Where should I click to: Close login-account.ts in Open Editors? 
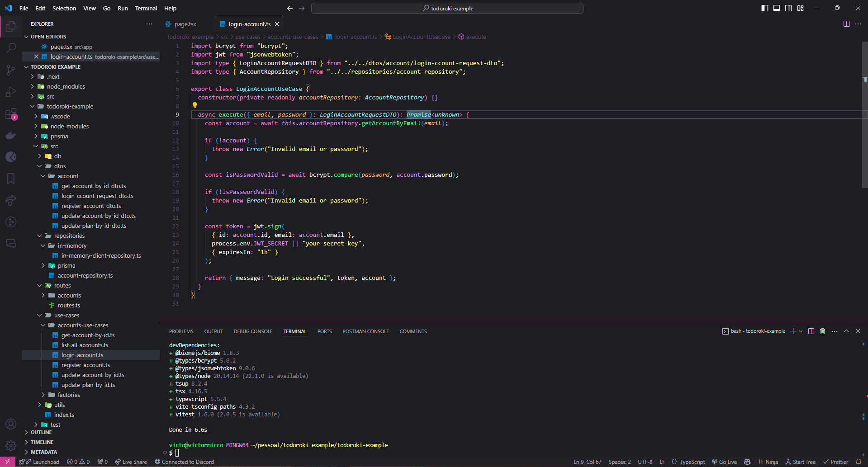(36, 57)
